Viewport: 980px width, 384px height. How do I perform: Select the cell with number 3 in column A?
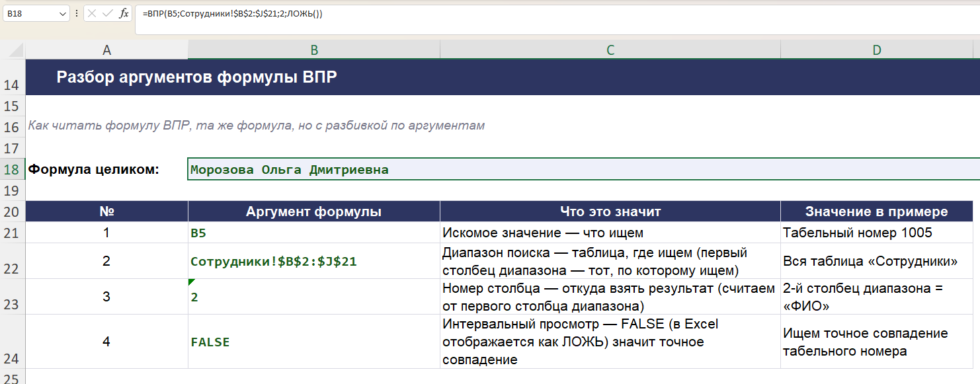pyautogui.click(x=107, y=297)
